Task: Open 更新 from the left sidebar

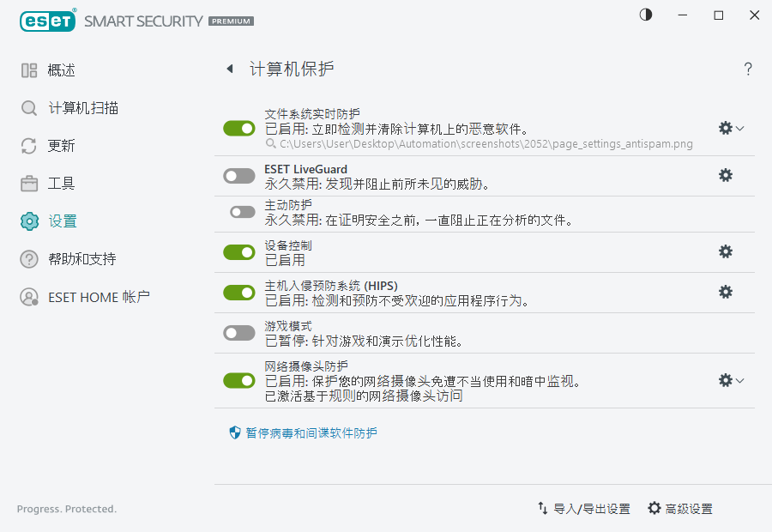Action: coord(28,145)
